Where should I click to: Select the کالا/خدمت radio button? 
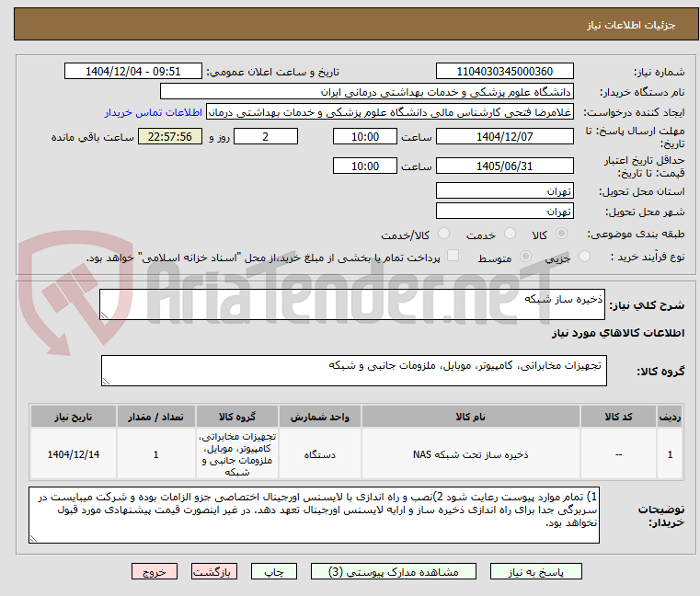point(443,234)
